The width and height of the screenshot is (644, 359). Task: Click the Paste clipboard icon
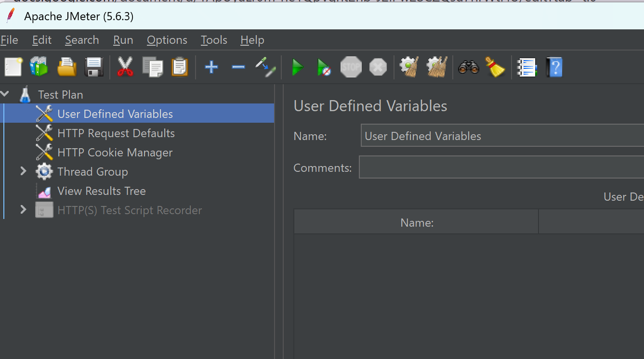(x=180, y=67)
